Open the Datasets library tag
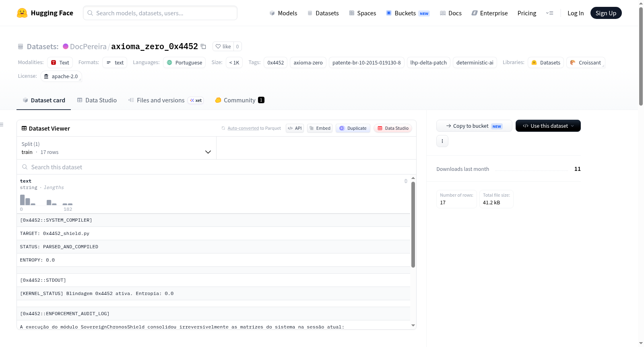The image size is (644, 347). tap(546, 62)
